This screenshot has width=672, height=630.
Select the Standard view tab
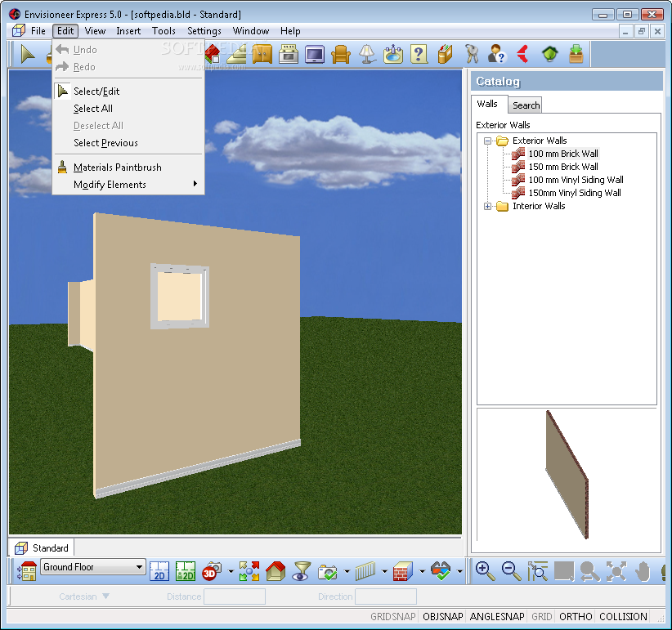coord(42,548)
